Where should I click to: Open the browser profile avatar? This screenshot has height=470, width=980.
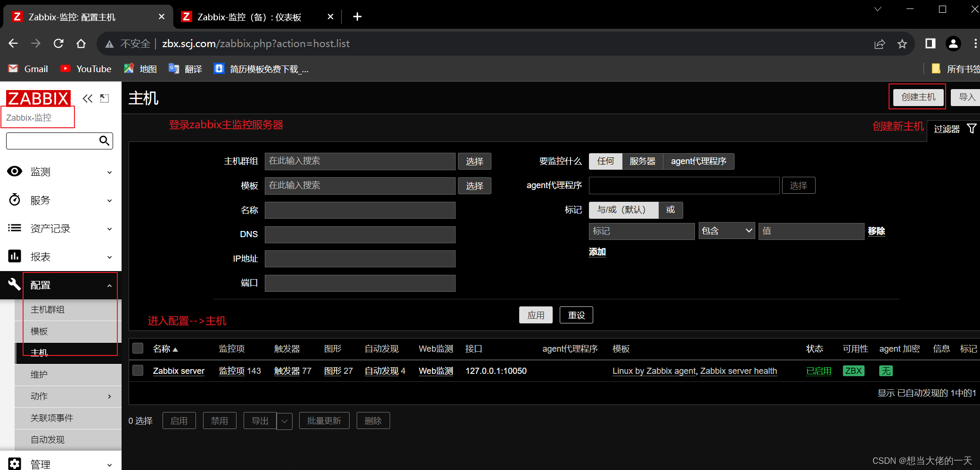(953, 44)
